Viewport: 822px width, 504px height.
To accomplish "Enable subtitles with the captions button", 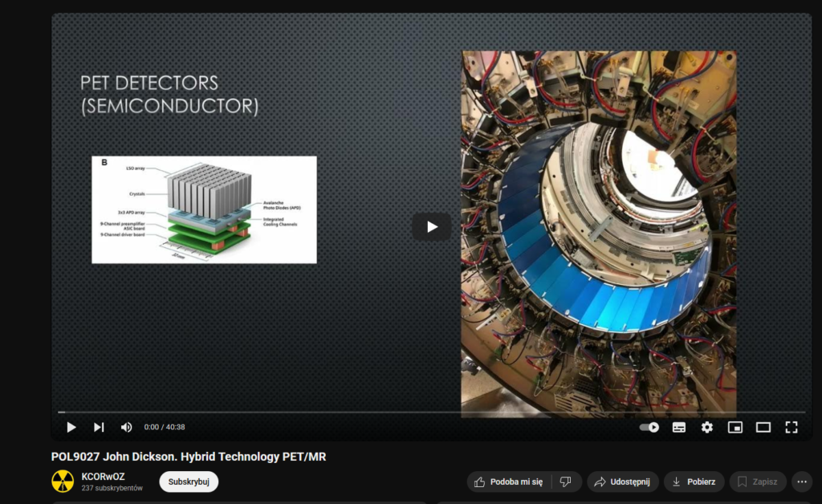I will click(678, 427).
